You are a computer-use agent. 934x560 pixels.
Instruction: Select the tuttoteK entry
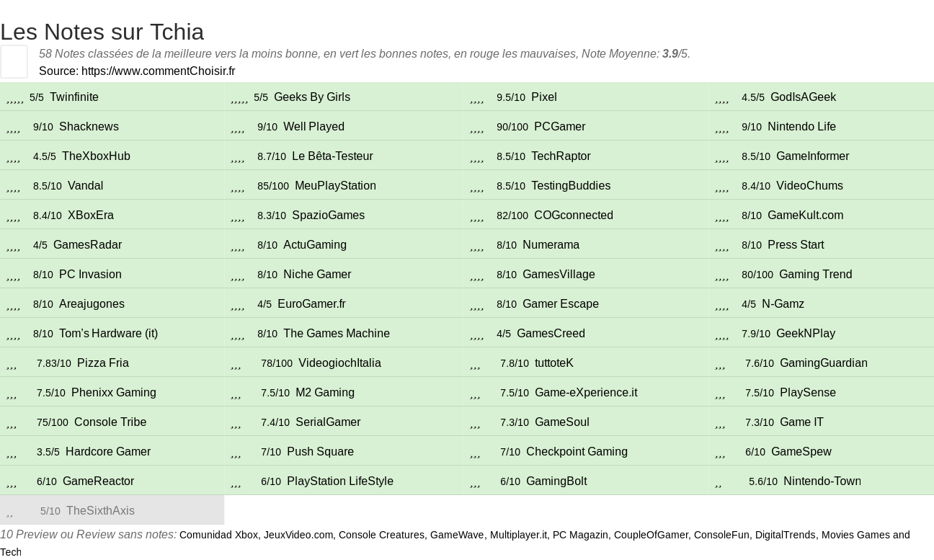tap(554, 363)
